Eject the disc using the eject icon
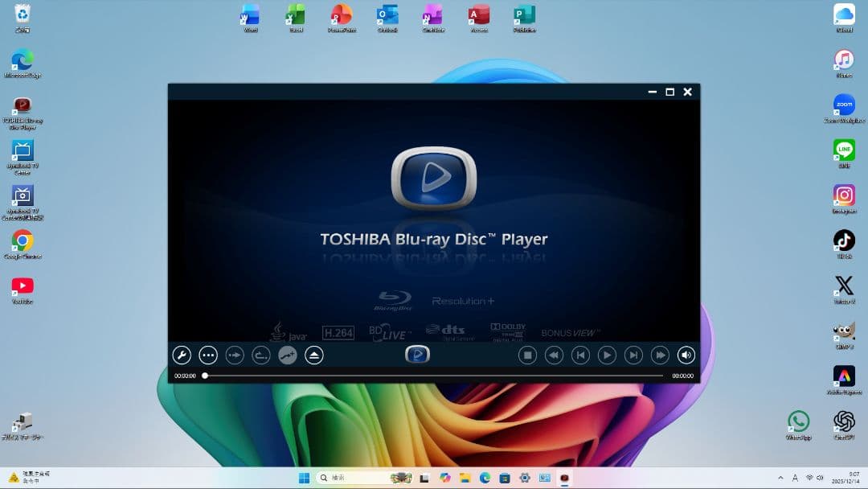 [x=313, y=355]
